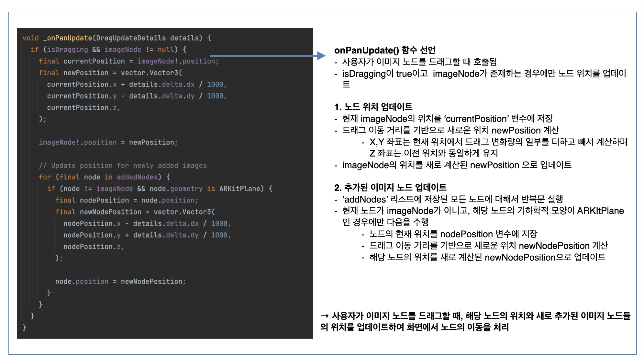
Task: Click 'node.position = newNodePosition;' line
Action: (x=120, y=281)
